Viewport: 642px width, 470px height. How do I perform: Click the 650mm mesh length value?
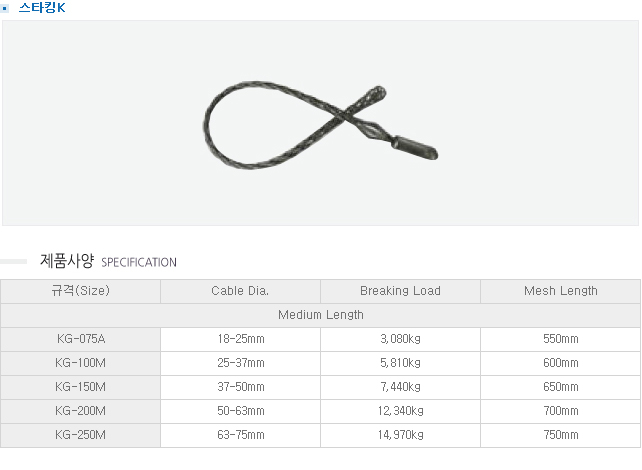560,386
